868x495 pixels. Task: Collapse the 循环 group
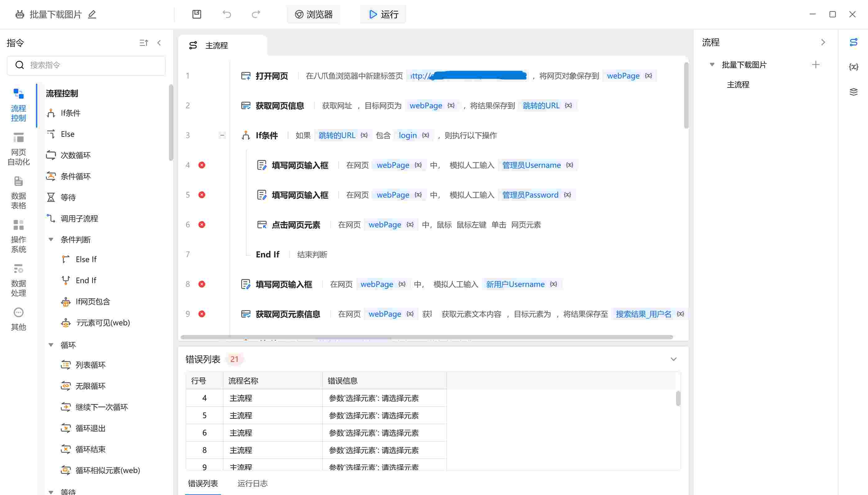click(52, 344)
